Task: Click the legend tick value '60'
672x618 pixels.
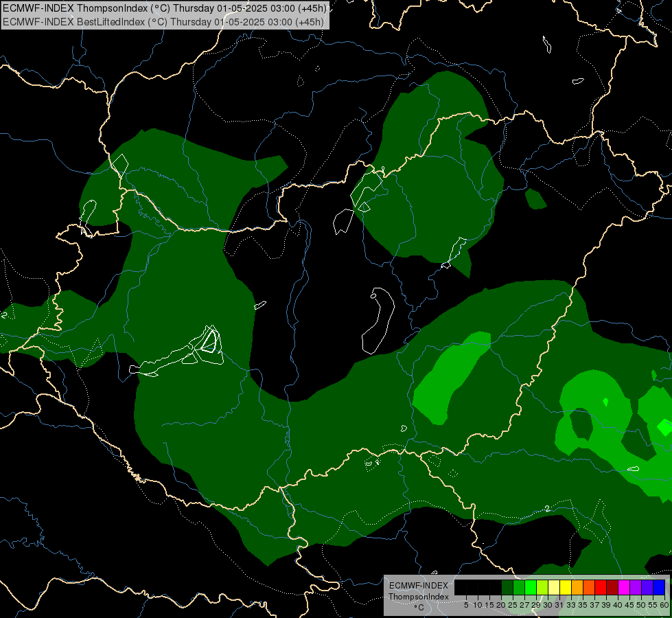Action: coord(664,605)
